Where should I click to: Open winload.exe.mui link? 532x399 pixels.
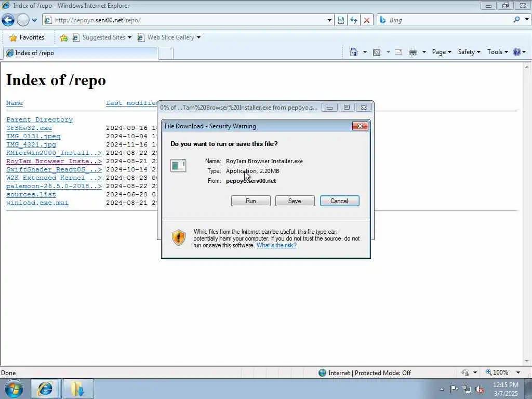pos(37,203)
